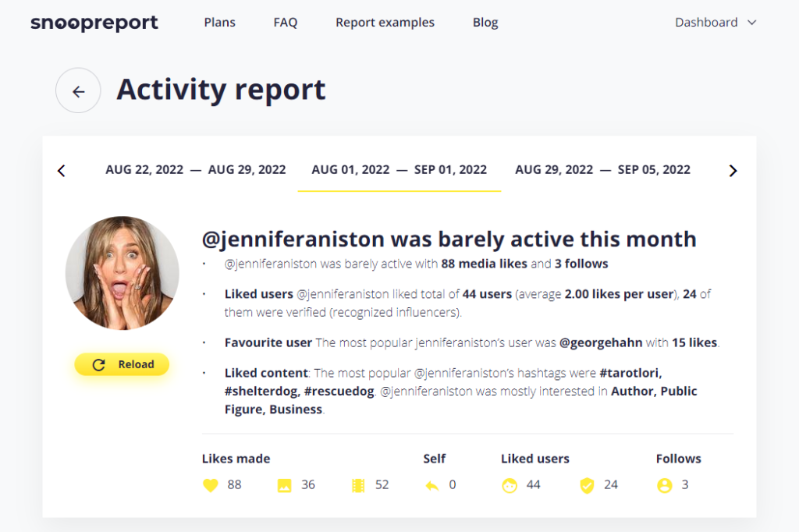Click the Liked users face icon
This screenshot has width=799, height=532.
[x=510, y=486]
